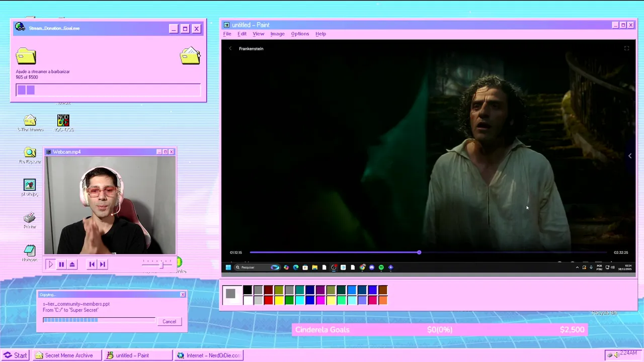Open Spotify in the inner Windows taskbar
The height and width of the screenshot is (362, 644).
(381, 267)
